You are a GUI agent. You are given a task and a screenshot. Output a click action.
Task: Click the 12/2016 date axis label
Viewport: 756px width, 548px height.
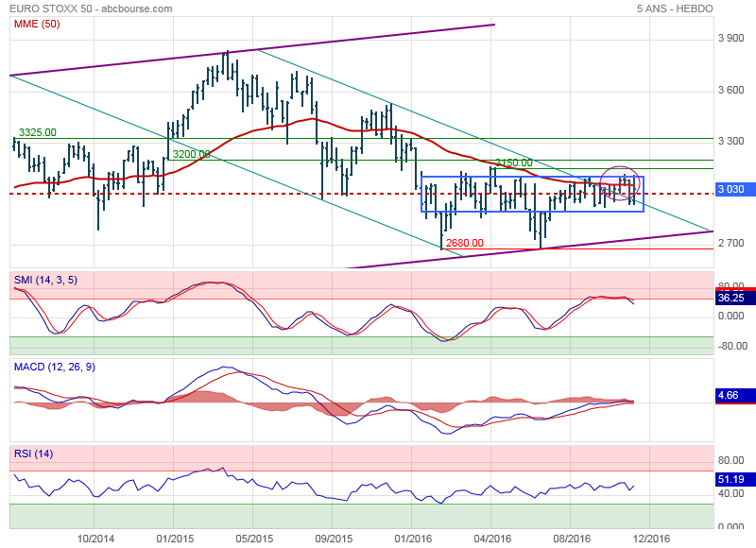[x=651, y=539]
